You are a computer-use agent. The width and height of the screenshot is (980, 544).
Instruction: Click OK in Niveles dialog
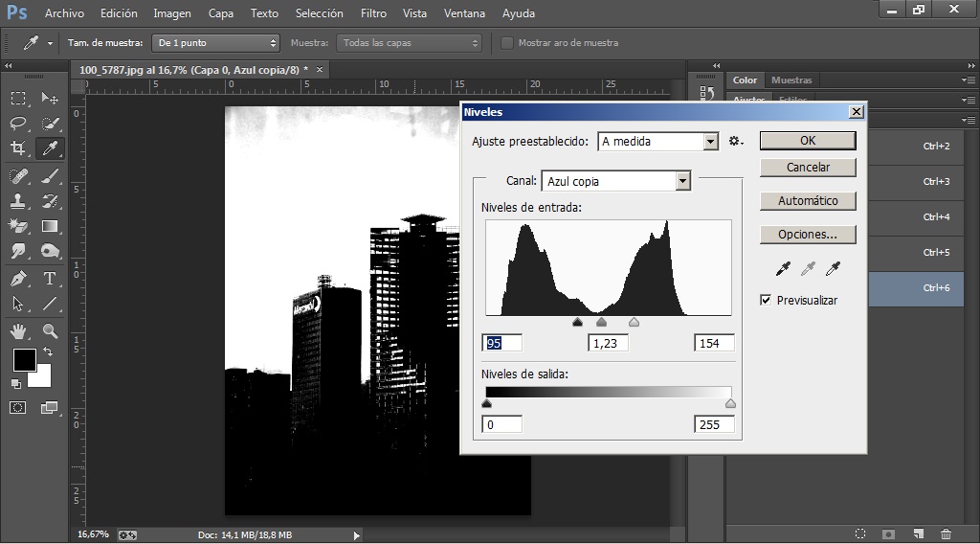pyautogui.click(x=808, y=141)
